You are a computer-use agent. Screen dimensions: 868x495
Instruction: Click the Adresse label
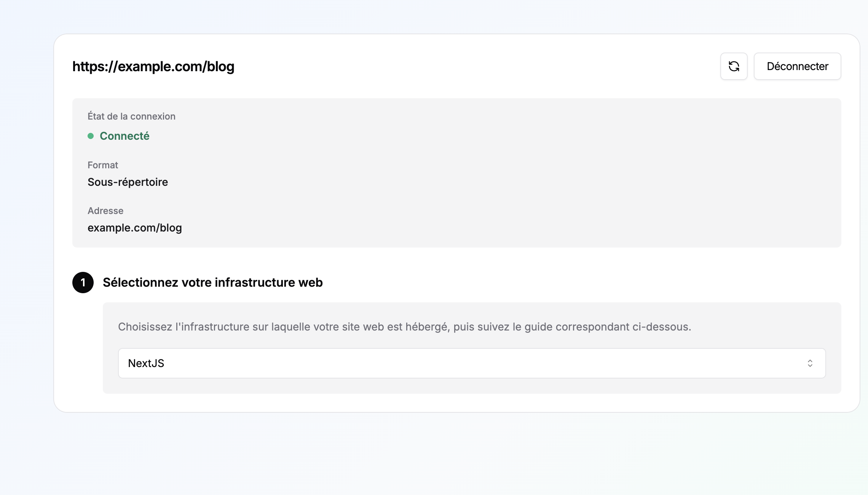(105, 211)
